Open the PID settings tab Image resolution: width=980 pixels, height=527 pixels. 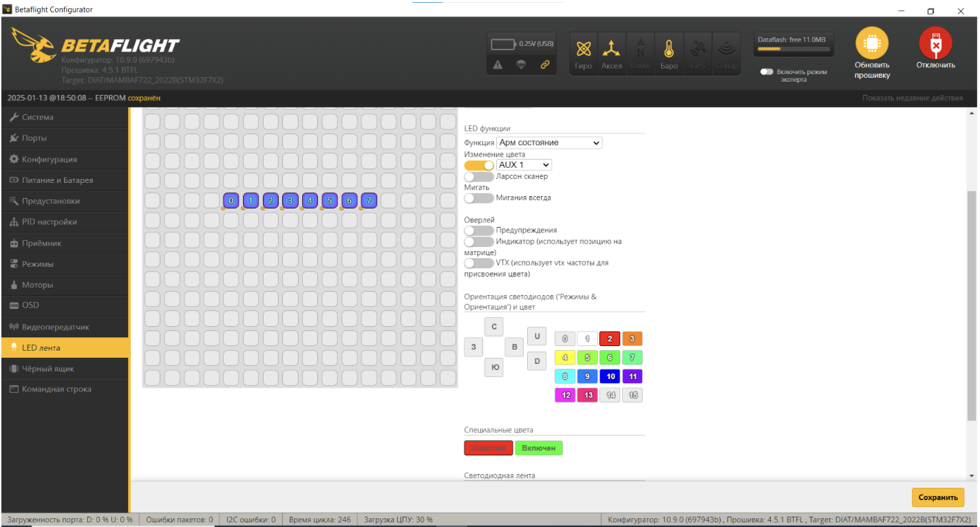tap(49, 222)
